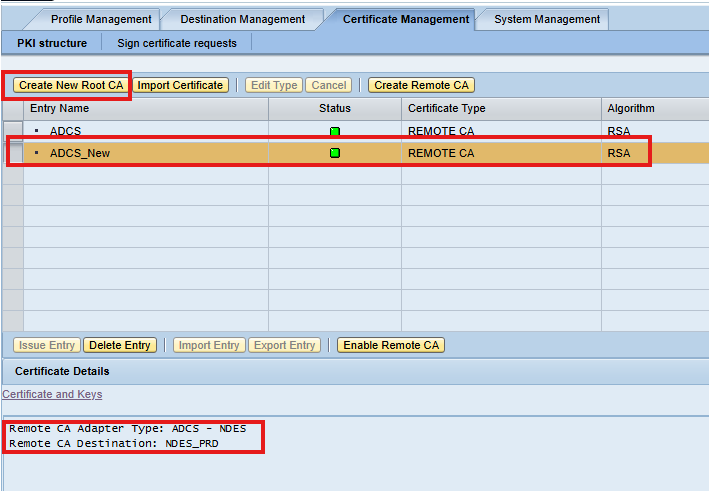709x491 pixels.
Task: Click the Entry Name column header
Action: [x=60, y=108]
